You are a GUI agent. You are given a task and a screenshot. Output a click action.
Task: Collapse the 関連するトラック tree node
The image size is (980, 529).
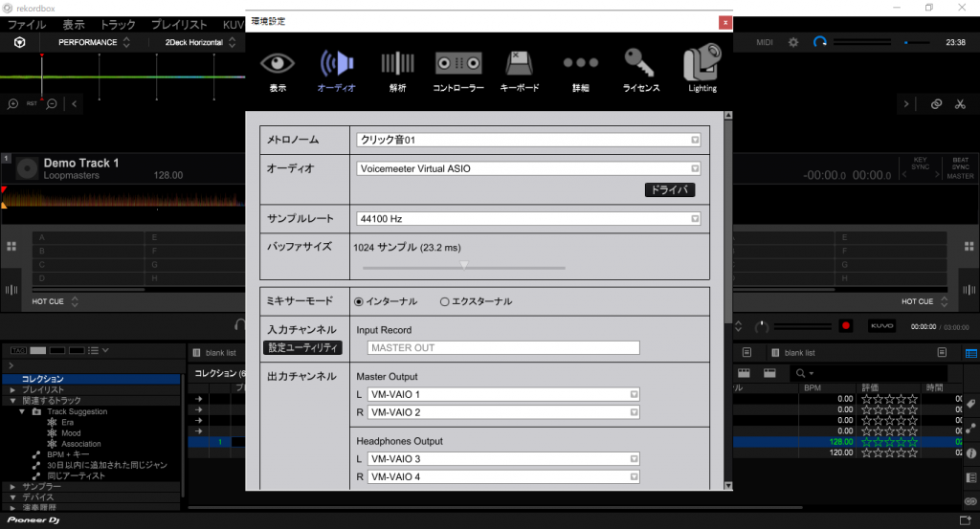12,401
